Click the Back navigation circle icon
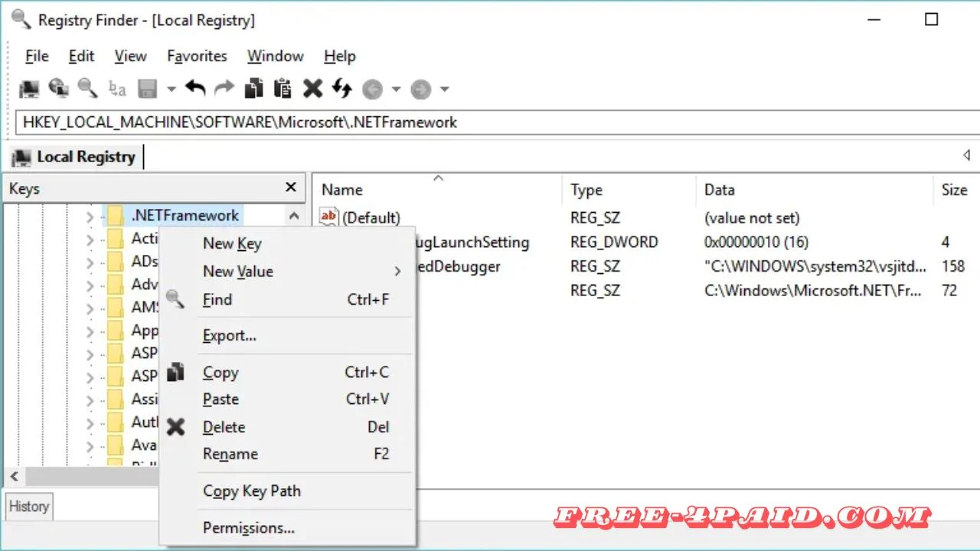Viewport: 980px width, 551px height. click(x=372, y=90)
